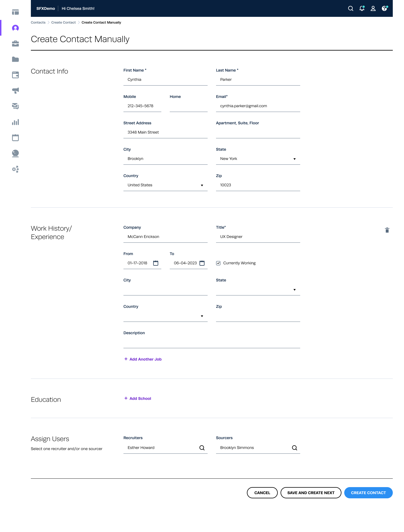Uncheck the Currently Working checkbox
The width and height of the screenshot is (404, 532).
click(x=218, y=263)
